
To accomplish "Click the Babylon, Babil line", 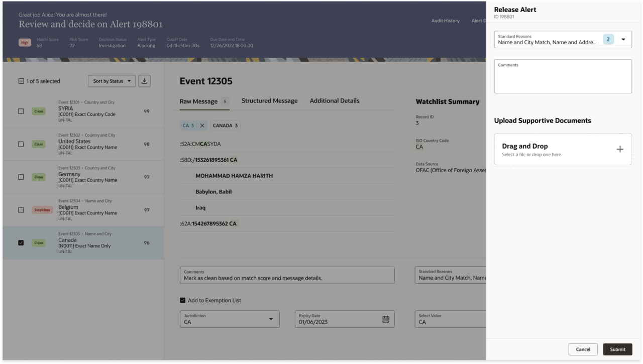I will pyautogui.click(x=213, y=192).
